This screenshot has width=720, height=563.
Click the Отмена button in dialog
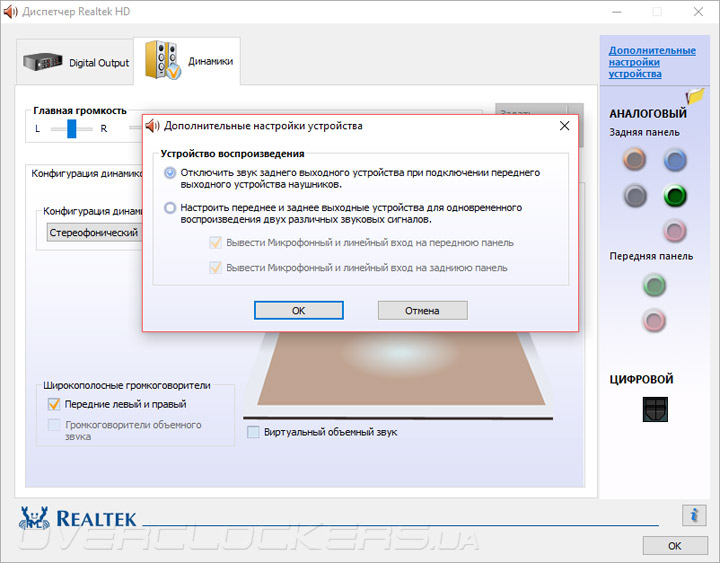[x=422, y=310]
